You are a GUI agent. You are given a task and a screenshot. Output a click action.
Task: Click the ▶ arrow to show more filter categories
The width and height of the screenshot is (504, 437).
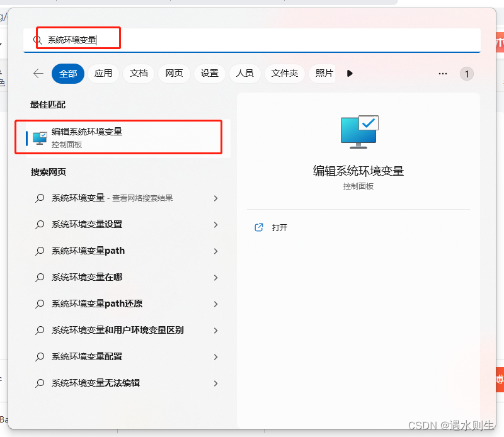[350, 74]
